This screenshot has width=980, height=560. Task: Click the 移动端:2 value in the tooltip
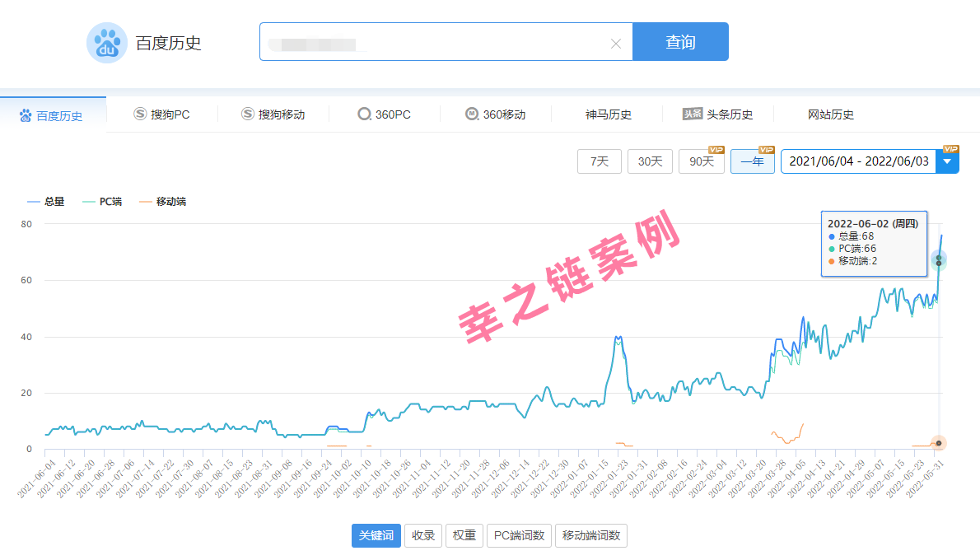click(x=852, y=261)
